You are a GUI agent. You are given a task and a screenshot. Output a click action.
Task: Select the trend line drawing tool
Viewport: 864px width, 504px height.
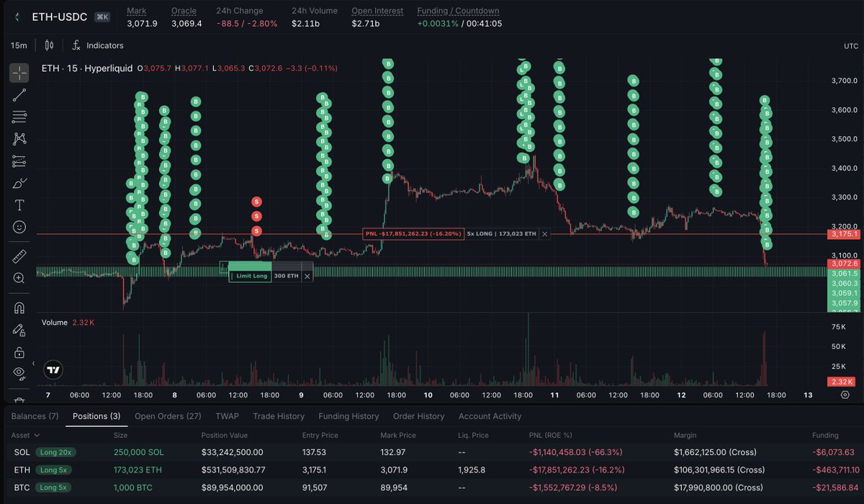[x=19, y=94]
